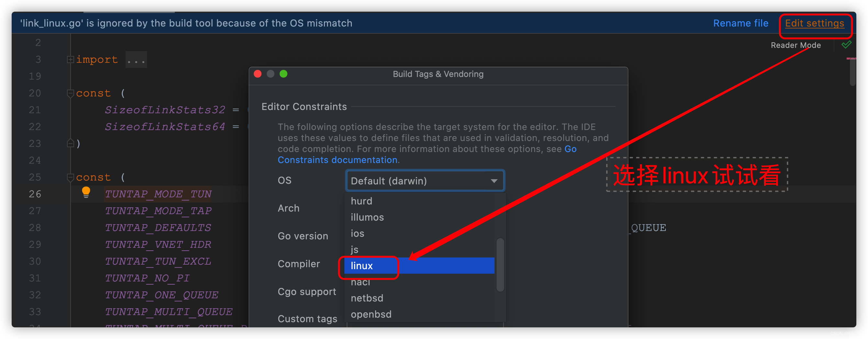Click the green zoom button of the dialog
Screen dimensions: 868x339
click(284, 74)
